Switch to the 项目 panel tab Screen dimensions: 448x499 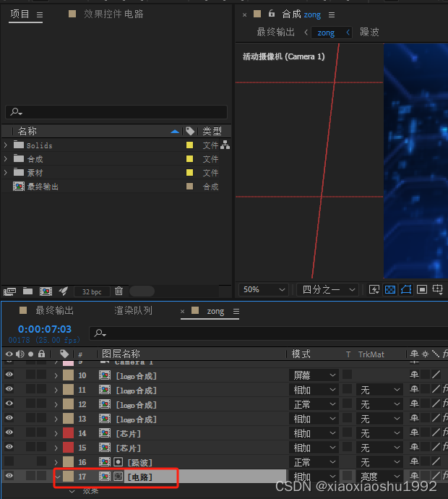[x=20, y=14]
